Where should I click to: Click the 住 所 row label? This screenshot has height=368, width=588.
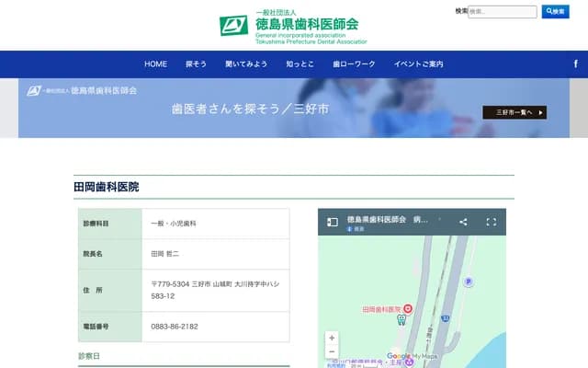[93, 290]
